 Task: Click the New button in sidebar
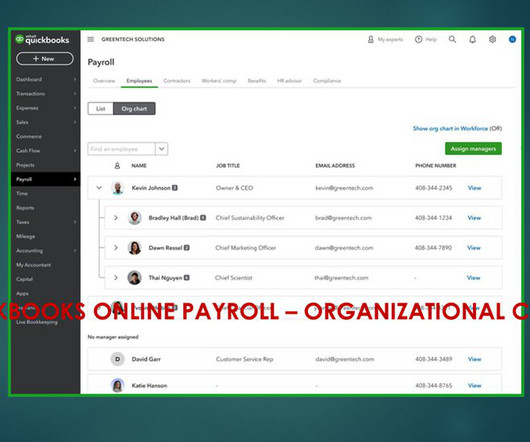click(x=45, y=59)
